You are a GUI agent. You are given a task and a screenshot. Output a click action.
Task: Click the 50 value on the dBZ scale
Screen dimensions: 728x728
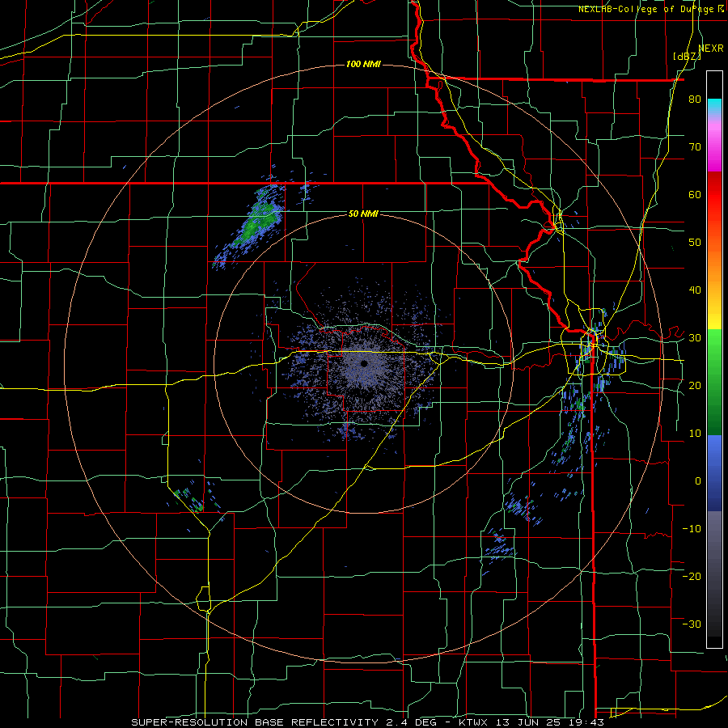tap(695, 243)
